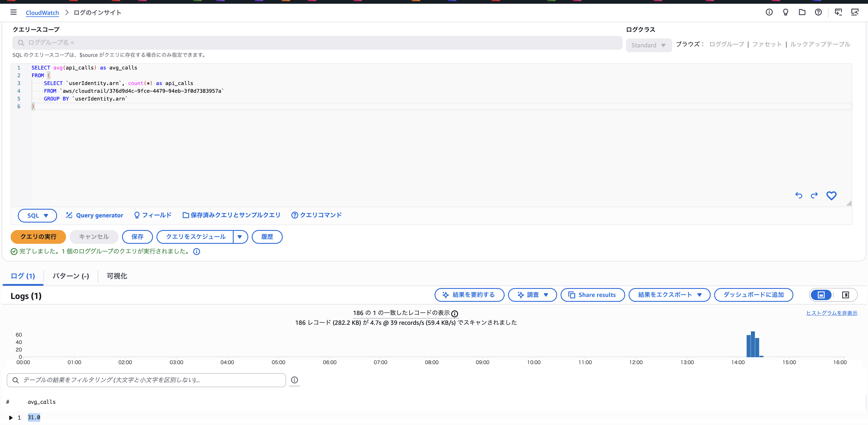Click the editor resize handle corner
Image resolution: width=868 pixels, height=425 pixels.
point(849,203)
